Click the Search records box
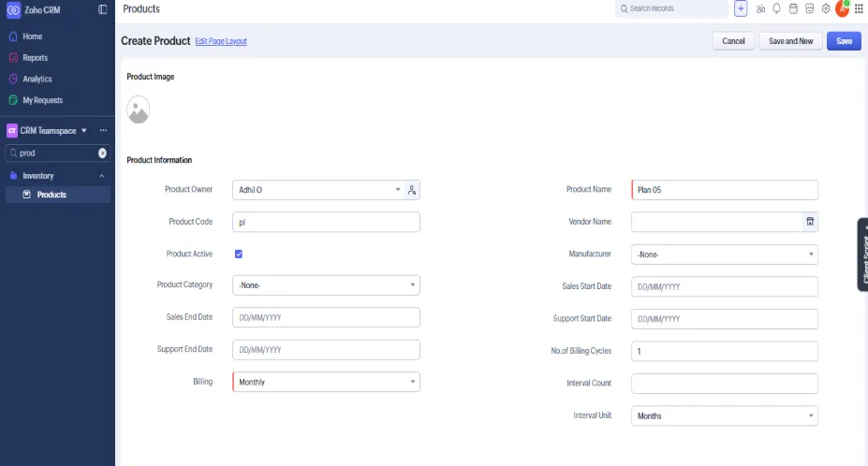868x466 pixels. click(x=671, y=8)
